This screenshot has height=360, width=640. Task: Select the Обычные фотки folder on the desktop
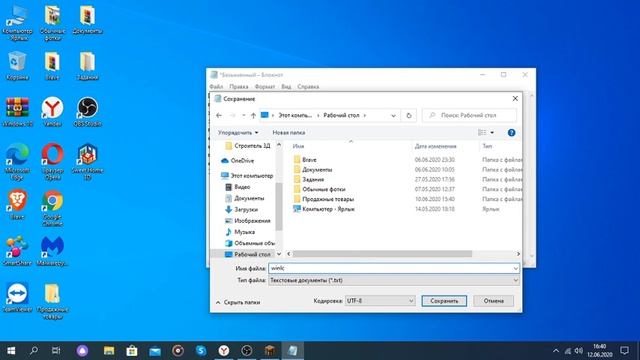(52, 23)
